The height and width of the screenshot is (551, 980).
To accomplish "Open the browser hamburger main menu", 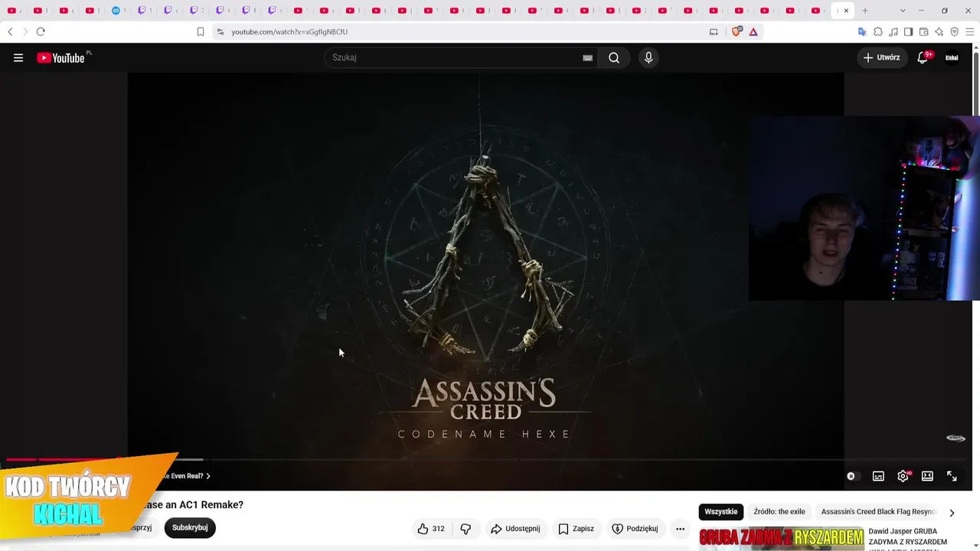I will 970,31.
